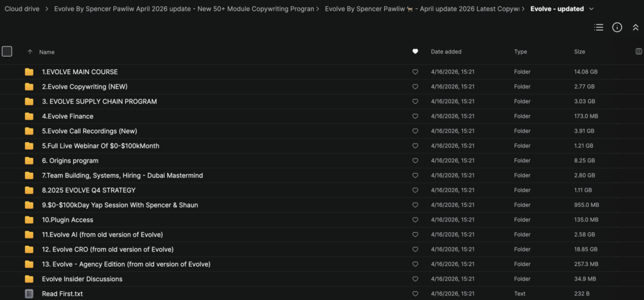Expand the Evolve - updated breadcrumb dropdown
The image size is (644, 300).
click(591, 9)
